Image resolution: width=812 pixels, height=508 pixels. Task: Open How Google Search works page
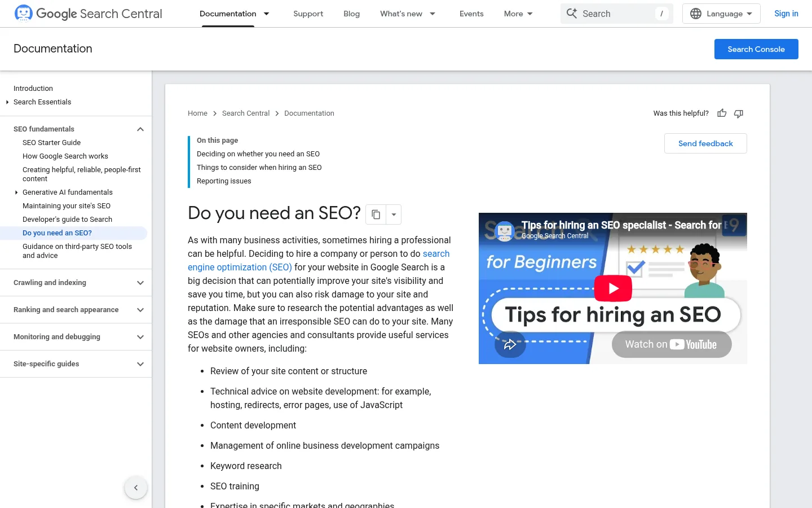tap(65, 156)
